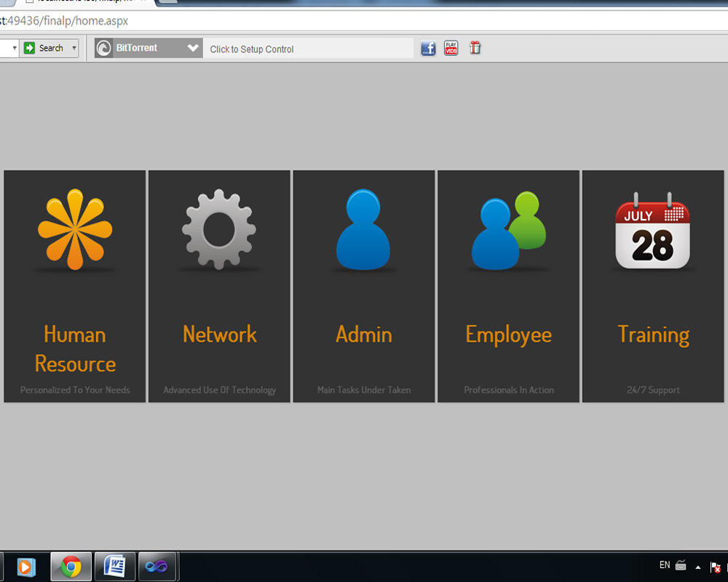The image size is (728, 582).
Task: Click the Play Vids toolbar icon
Action: click(x=451, y=49)
